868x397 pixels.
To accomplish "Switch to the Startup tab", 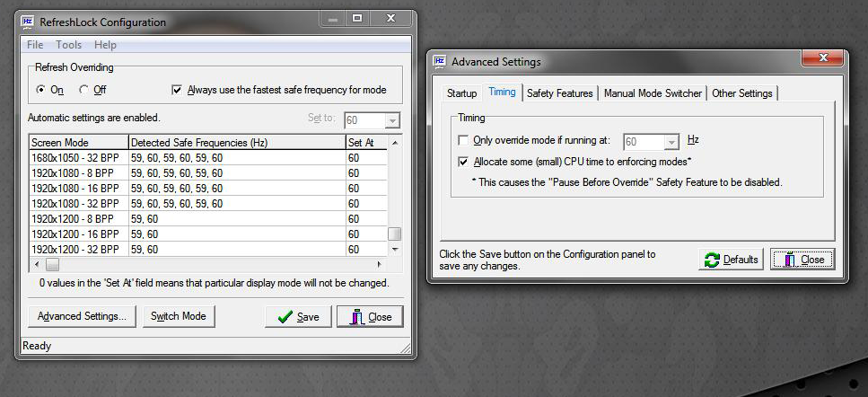I will coord(461,93).
